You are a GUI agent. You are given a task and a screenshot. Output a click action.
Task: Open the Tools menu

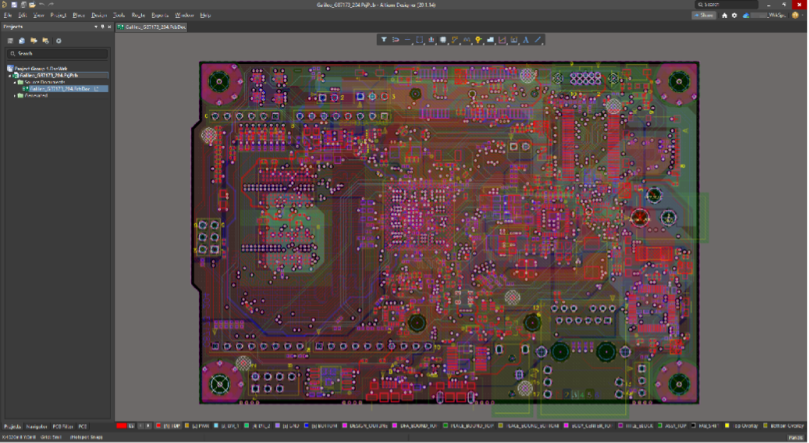pos(119,15)
